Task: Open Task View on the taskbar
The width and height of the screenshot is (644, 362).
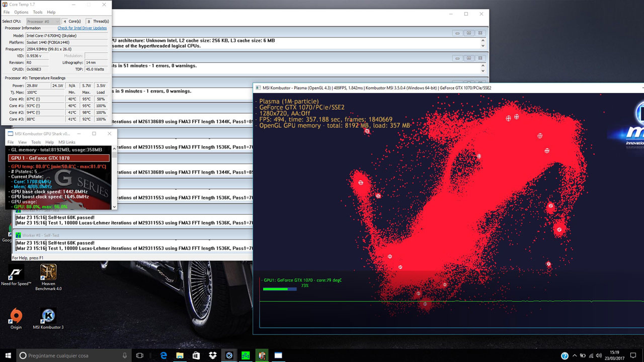Action: coord(140,355)
